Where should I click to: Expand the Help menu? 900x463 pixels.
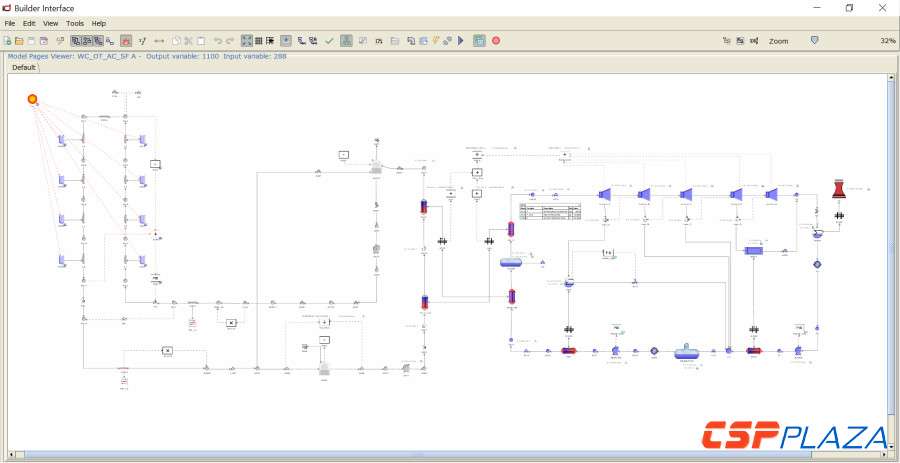pos(98,23)
